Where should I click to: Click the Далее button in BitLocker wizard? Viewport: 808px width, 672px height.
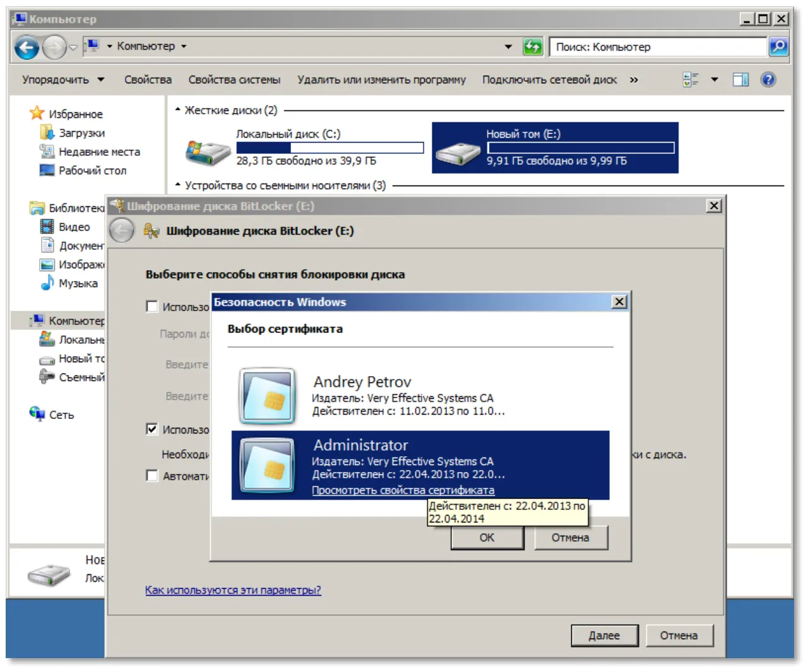(604, 635)
